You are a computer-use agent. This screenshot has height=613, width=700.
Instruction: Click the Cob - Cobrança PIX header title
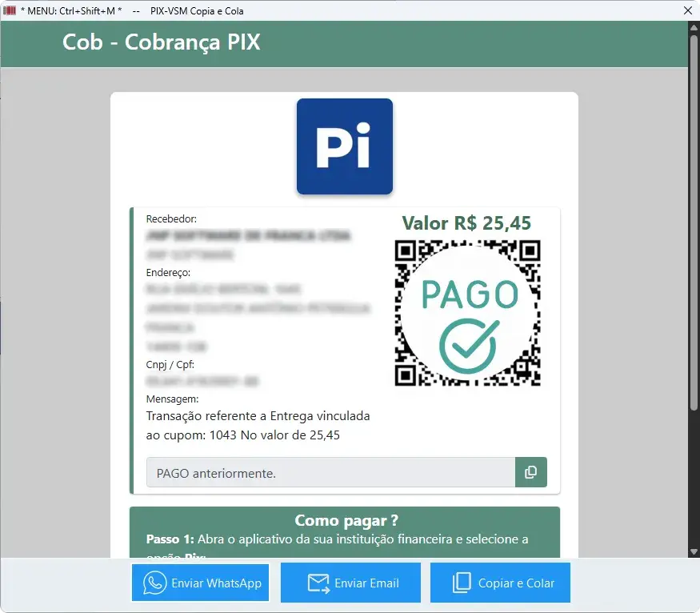click(x=162, y=42)
